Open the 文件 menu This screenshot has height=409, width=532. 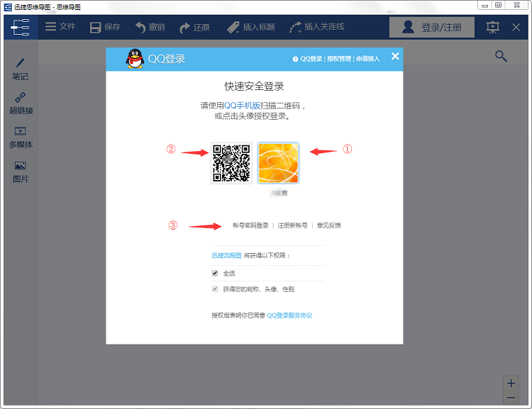coord(60,26)
